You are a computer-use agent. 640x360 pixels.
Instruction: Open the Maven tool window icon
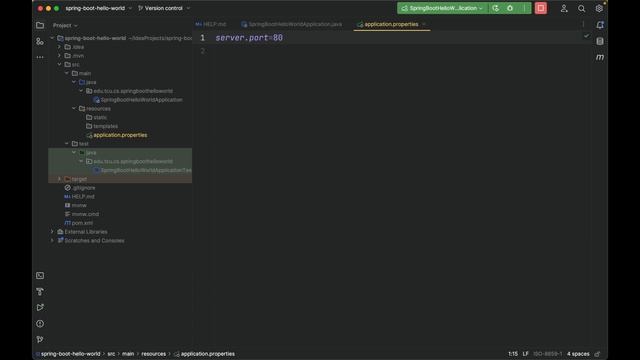[x=600, y=57]
